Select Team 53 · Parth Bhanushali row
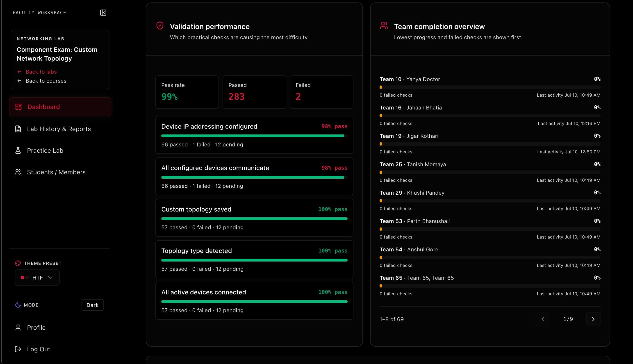633x364 pixels. tap(490, 229)
